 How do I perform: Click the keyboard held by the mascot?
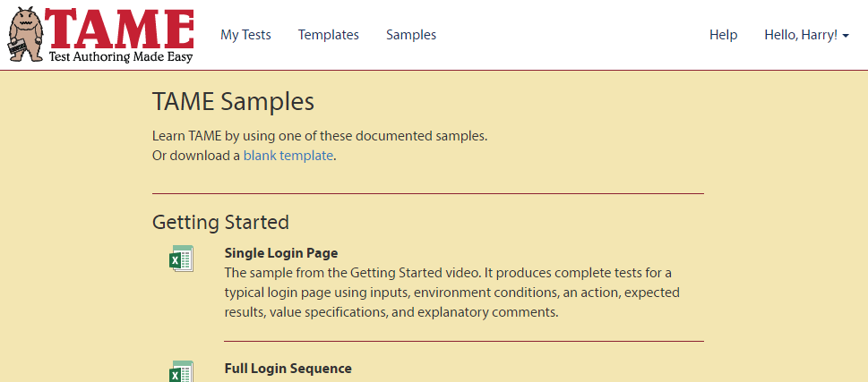pyautogui.click(x=17, y=48)
